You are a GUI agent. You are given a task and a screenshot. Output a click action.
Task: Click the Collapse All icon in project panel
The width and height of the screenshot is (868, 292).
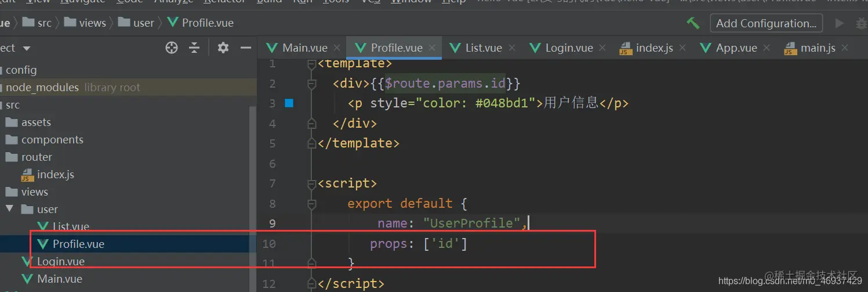(x=195, y=48)
